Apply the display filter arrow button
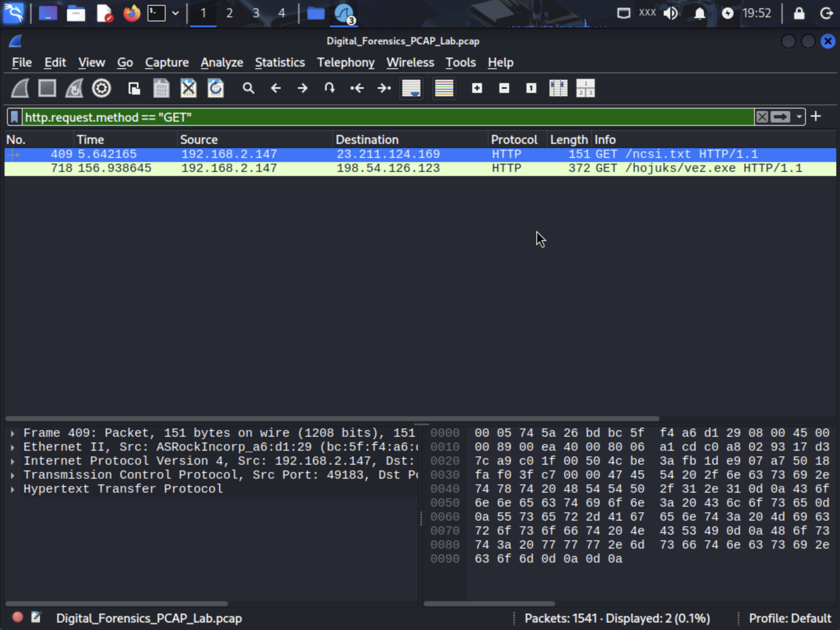 pyautogui.click(x=780, y=117)
